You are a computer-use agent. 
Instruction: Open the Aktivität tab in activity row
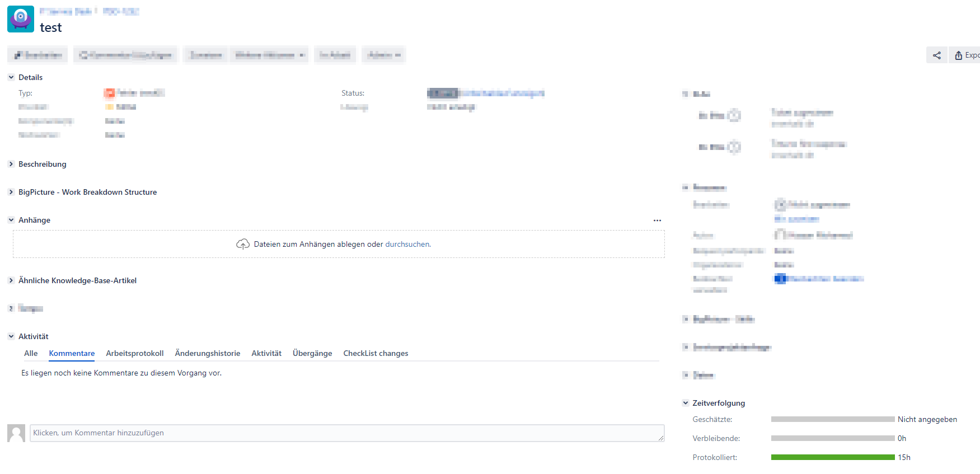[x=266, y=353]
